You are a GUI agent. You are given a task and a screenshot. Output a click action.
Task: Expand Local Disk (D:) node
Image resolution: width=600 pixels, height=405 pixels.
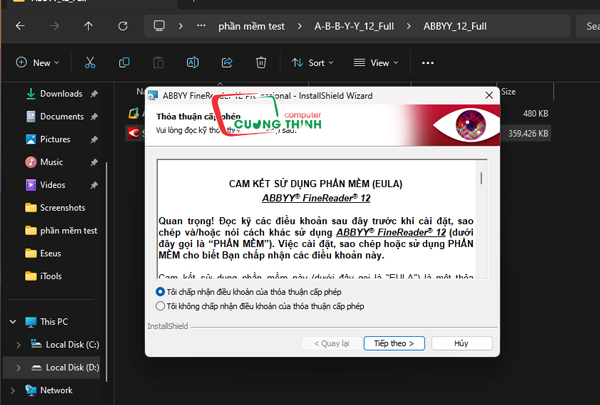pos(18,368)
